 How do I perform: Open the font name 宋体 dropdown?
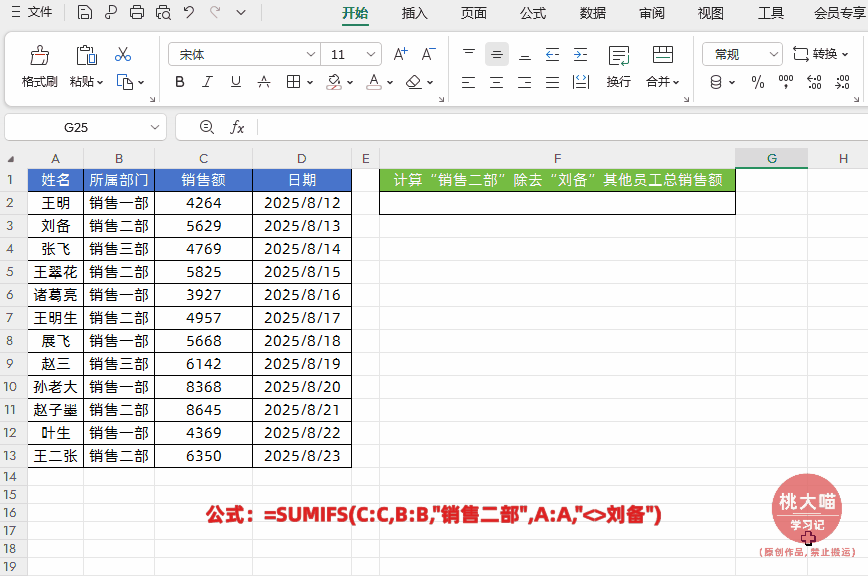tap(311, 54)
